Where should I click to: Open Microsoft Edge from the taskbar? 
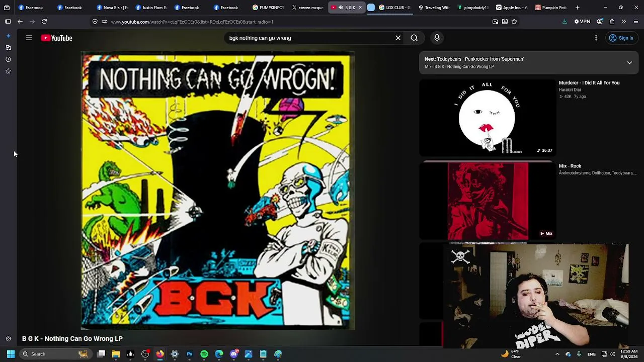tap(219, 354)
